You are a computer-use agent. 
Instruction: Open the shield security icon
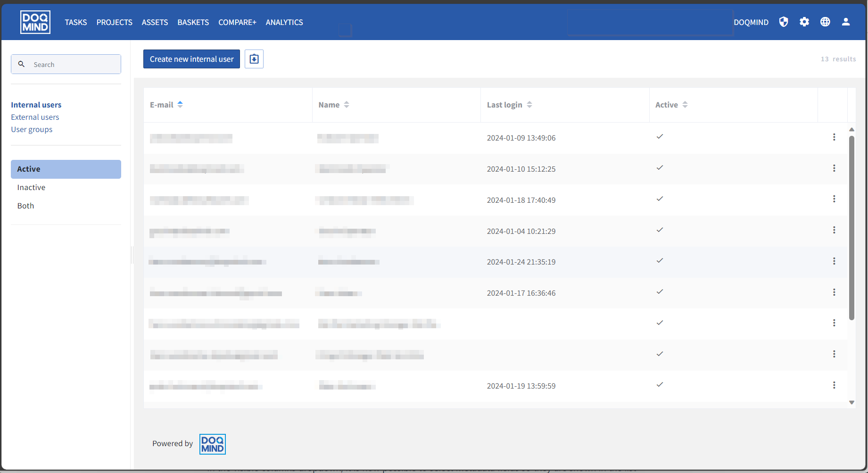click(784, 22)
